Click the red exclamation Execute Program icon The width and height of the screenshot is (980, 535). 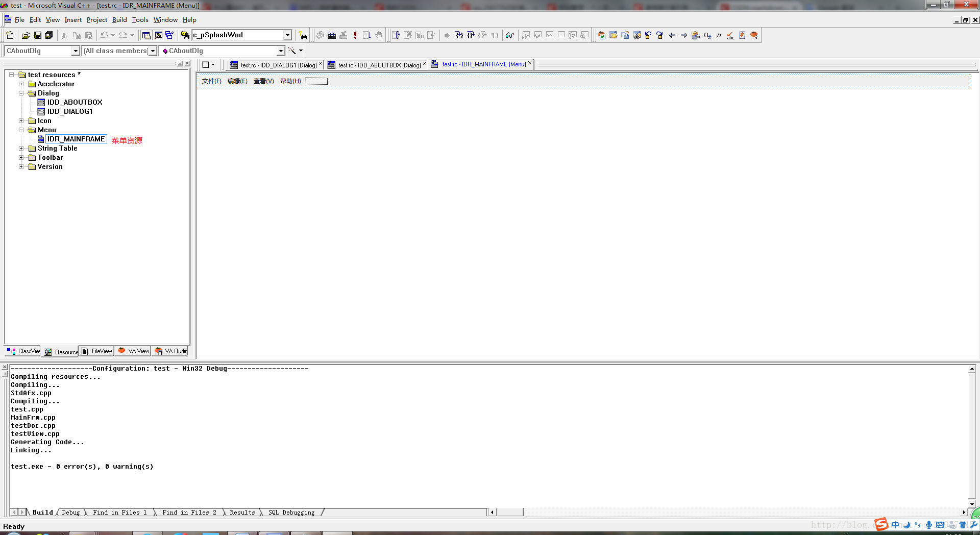coord(355,35)
